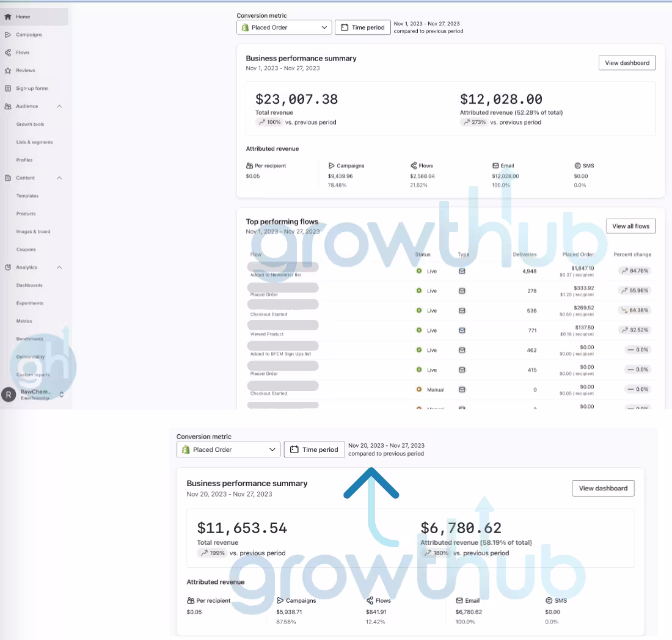Collapse the Analytics section chevron
The width and height of the screenshot is (672, 640).
(x=59, y=267)
